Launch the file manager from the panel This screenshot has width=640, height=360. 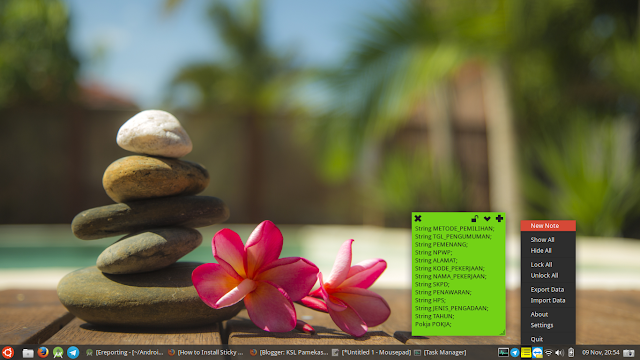tap(28, 353)
